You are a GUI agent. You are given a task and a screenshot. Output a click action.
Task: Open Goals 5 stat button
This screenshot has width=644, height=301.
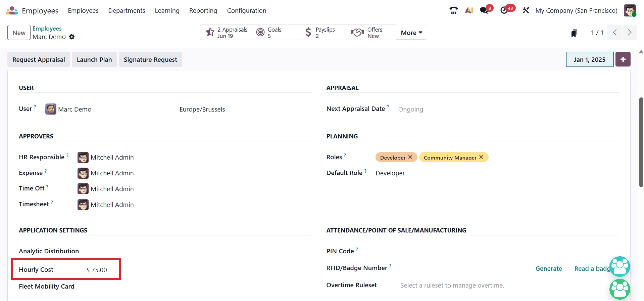click(x=276, y=33)
